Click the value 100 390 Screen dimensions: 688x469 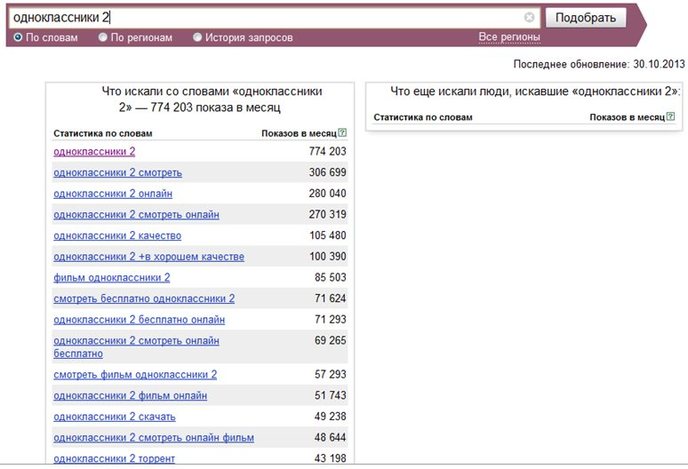click(327, 257)
